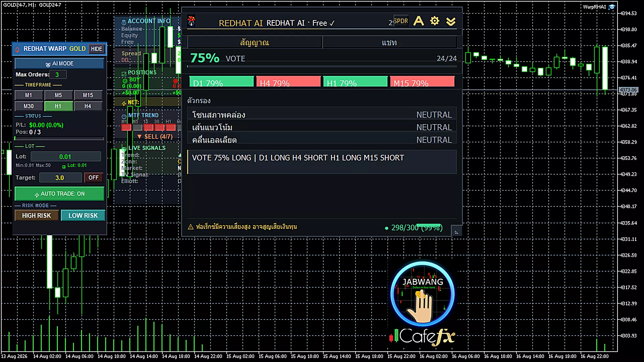Image resolution: width=644 pixels, height=362 pixels.
Task: Choose HIGH RISK mode
Action: click(37, 216)
